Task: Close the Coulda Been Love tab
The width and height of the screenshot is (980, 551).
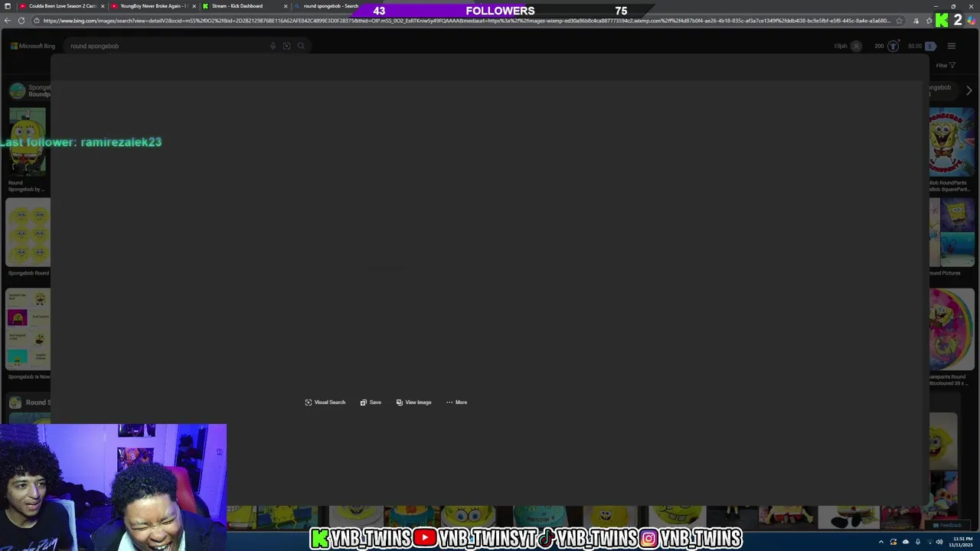Action: 103,6
